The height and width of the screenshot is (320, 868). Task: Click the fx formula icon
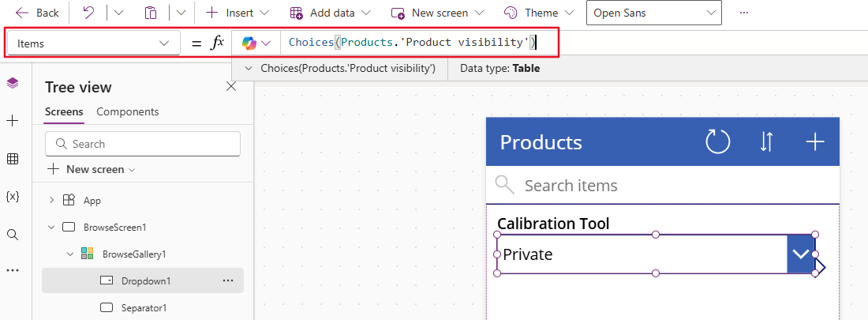pos(217,43)
